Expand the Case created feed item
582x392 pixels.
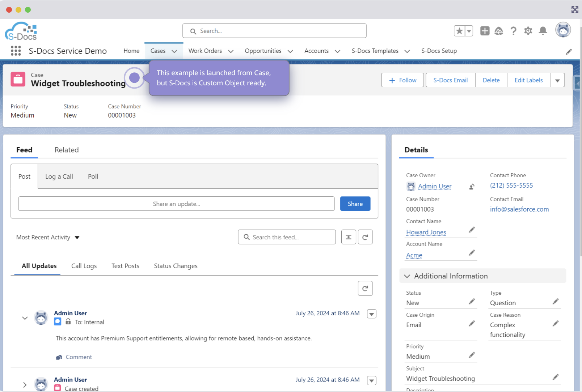25,385
